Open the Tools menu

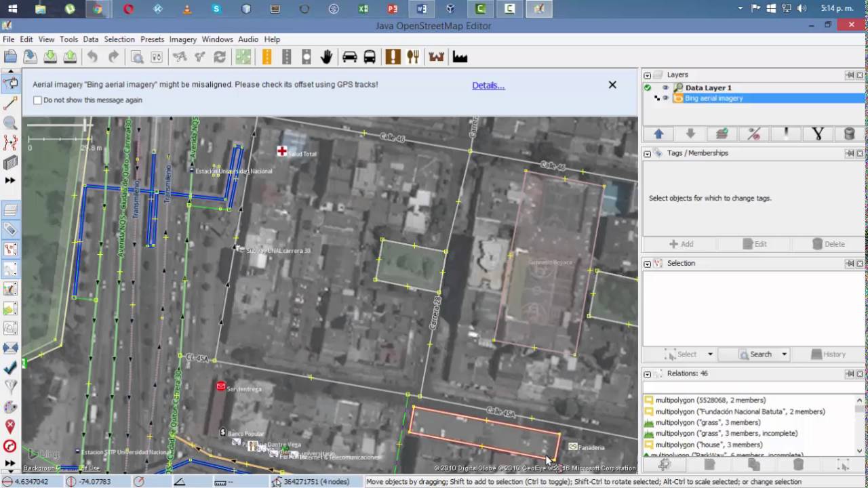pos(68,39)
